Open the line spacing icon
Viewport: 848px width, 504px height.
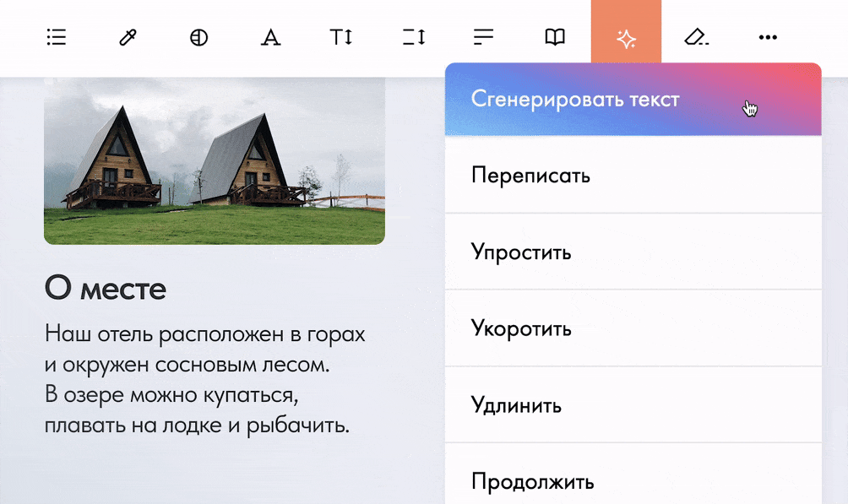click(x=414, y=37)
